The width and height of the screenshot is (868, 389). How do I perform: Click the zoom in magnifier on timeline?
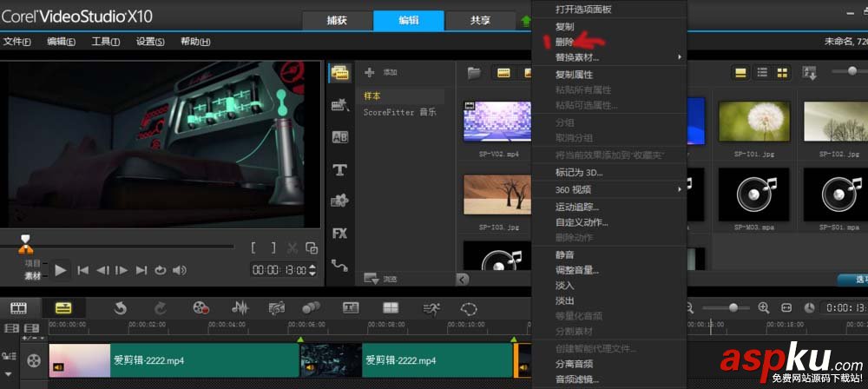[764, 307]
